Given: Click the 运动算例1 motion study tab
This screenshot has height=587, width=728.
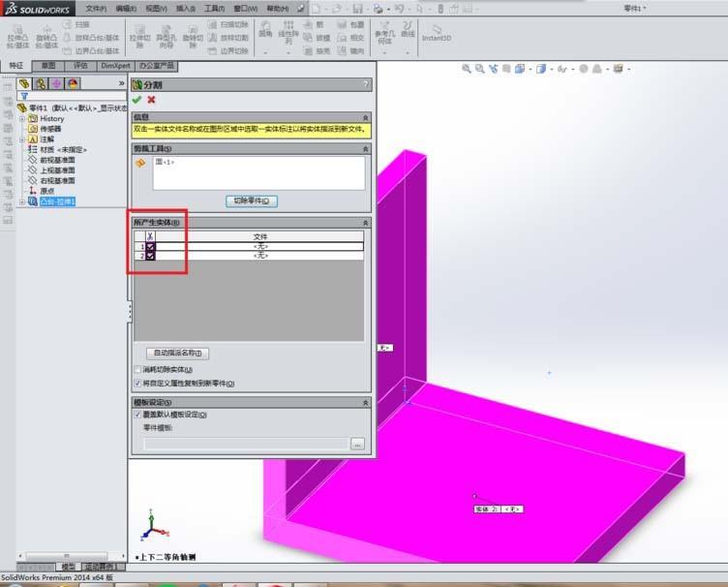Looking at the screenshot, I should click(103, 567).
